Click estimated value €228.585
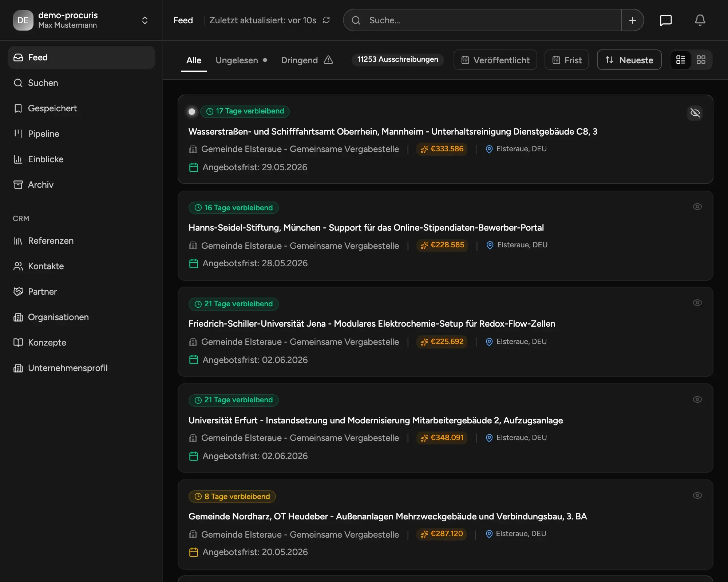 pyautogui.click(x=442, y=245)
